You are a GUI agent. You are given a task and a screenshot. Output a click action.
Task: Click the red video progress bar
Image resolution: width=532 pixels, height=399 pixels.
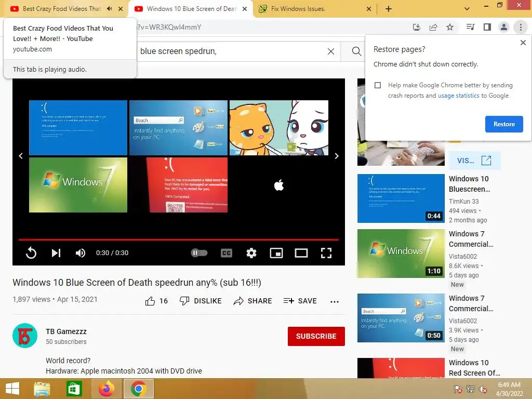pyautogui.click(x=179, y=240)
